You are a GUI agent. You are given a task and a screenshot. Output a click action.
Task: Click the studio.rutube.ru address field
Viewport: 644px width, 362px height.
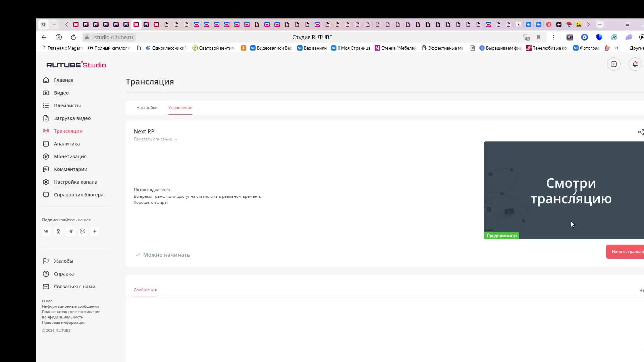click(113, 37)
